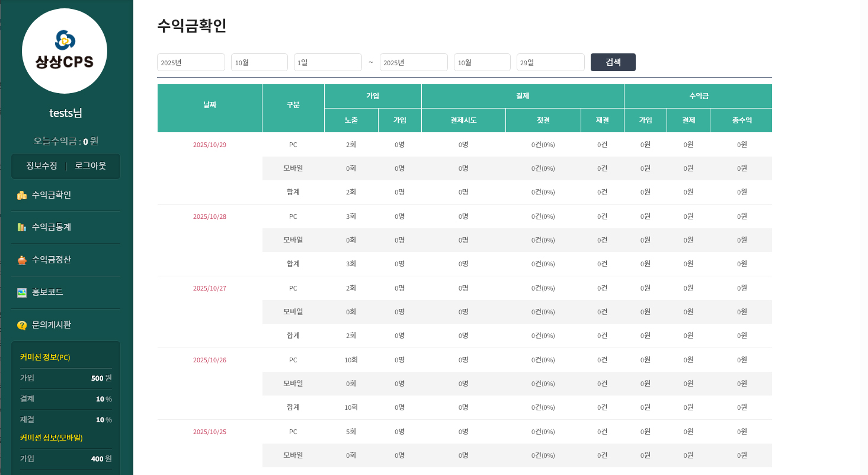Select the 2025/10/29 date cell

point(210,145)
